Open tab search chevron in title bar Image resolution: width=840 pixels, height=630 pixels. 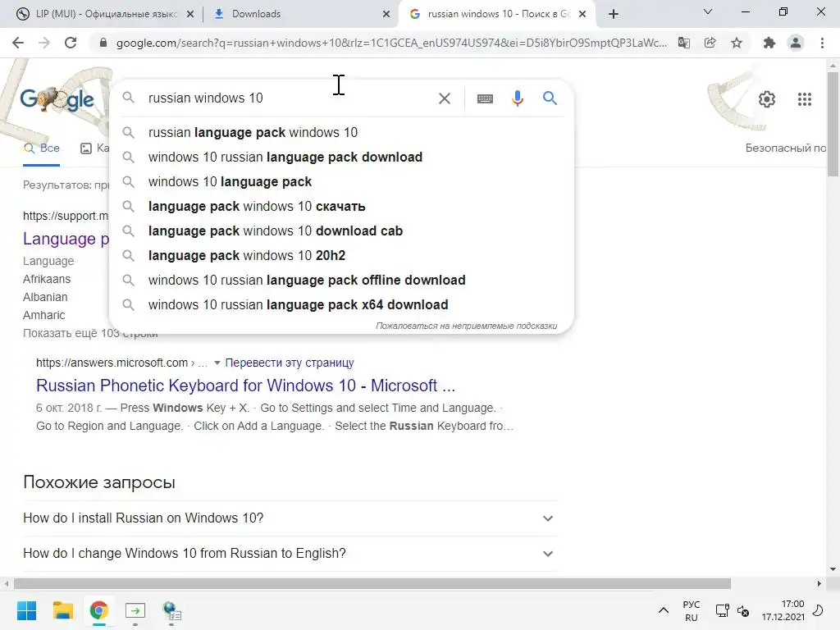(x=708, y=11)
